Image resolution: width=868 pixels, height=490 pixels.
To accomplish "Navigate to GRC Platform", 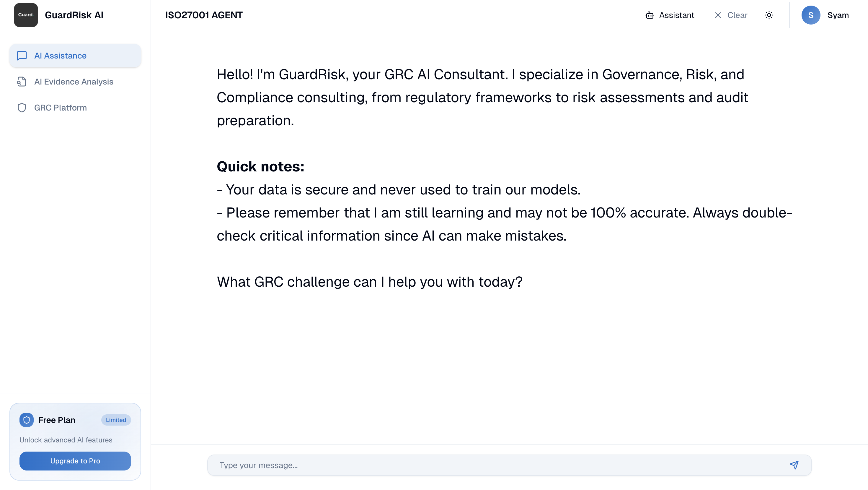I will pos(60,108).
